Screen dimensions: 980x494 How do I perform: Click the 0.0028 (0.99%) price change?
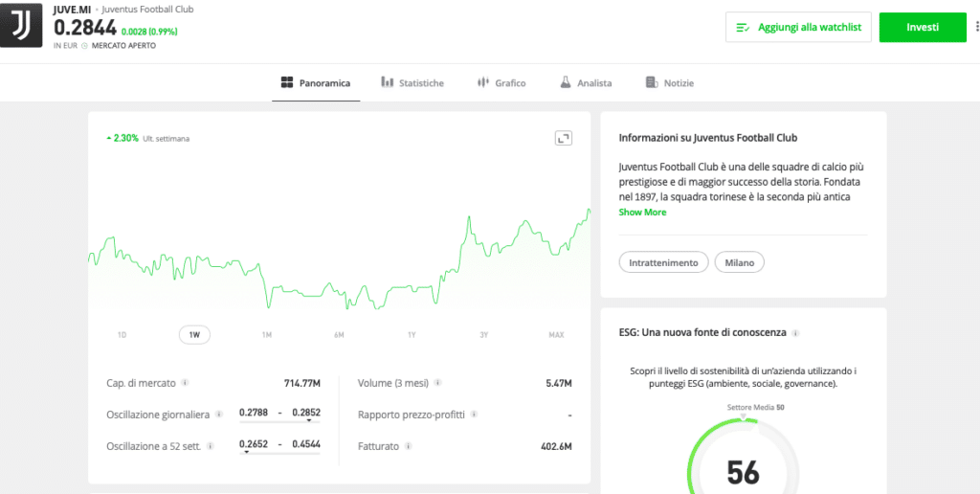point(150,32)
